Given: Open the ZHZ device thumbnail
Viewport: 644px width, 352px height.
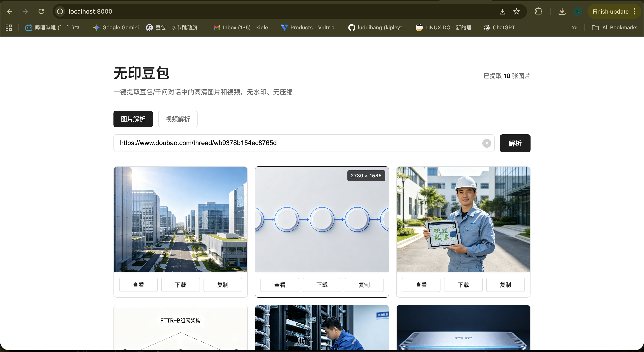Looking at the screenshot, I should (463, 328).
